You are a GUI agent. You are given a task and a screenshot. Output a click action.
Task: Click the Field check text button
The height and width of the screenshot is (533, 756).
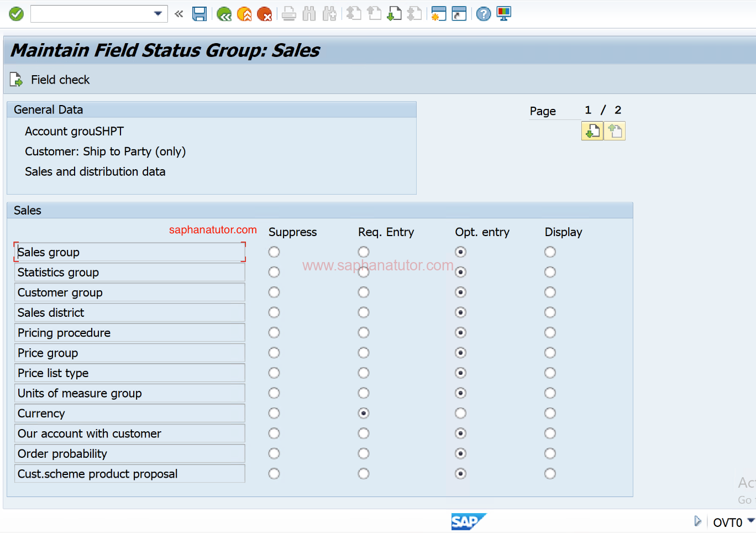(60, 80)
